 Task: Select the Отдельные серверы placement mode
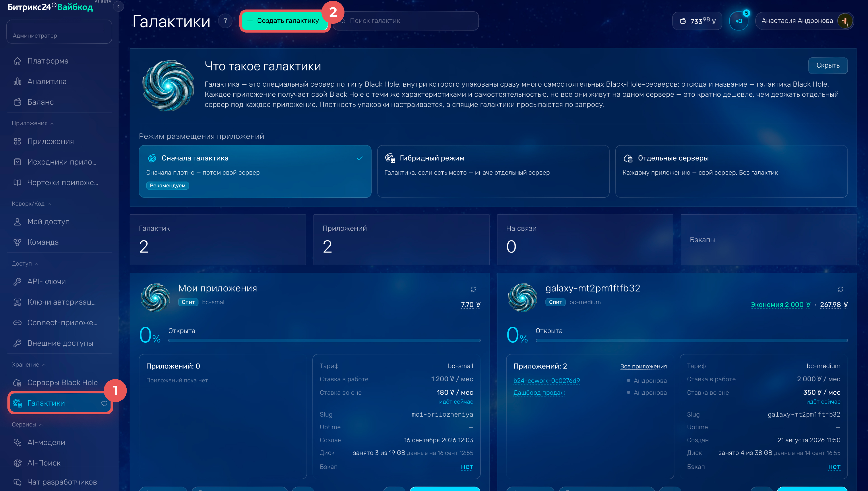[731, 171]
